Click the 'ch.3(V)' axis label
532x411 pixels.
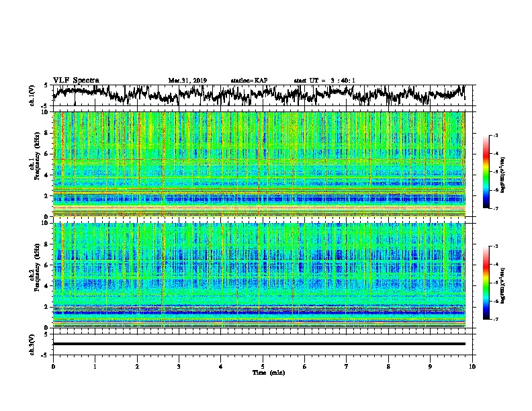pyautogui.click(x=32, y=345)
